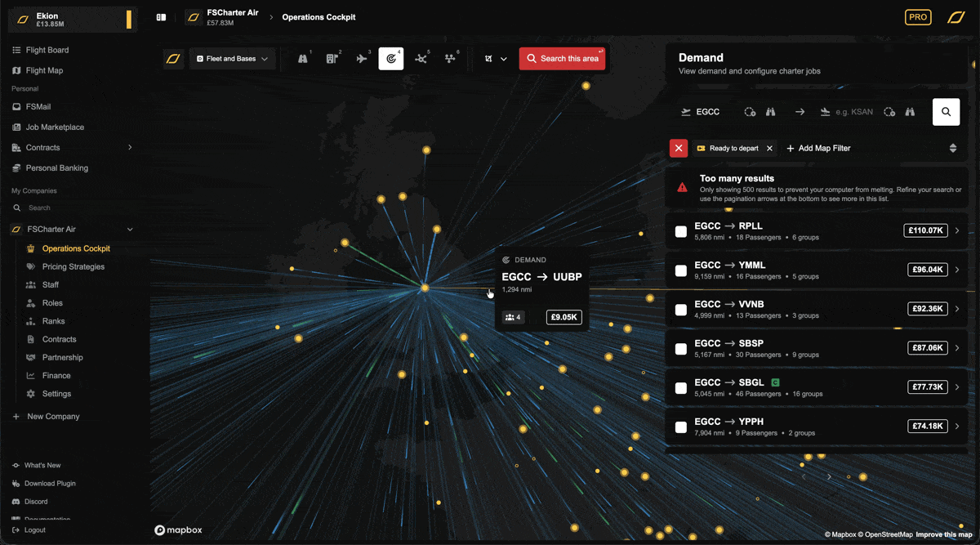
Task: Check the EGCC to RPLL demand checkbox
Action: [x=680, y=231]
